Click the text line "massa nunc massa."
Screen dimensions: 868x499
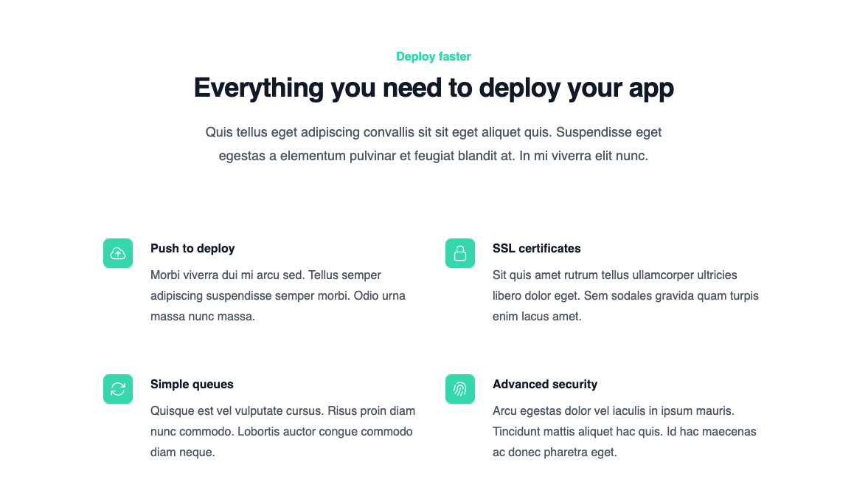point(202,317)
